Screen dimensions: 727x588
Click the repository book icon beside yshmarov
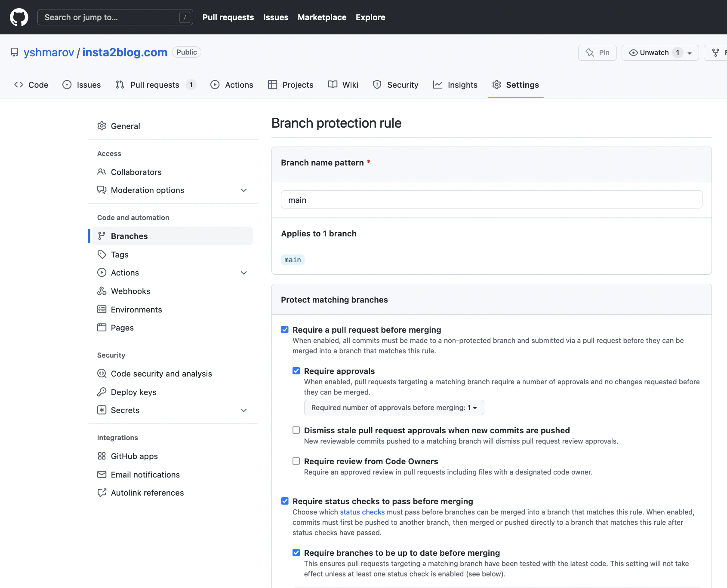click(x=15, y=52)
